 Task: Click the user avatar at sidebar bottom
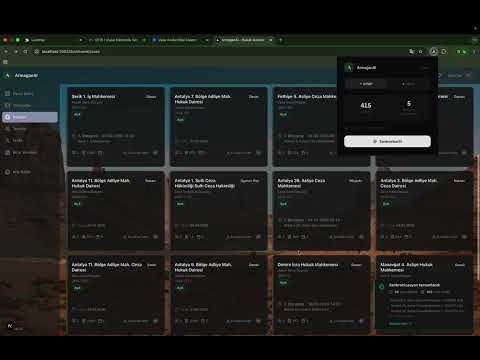point(10,326)
